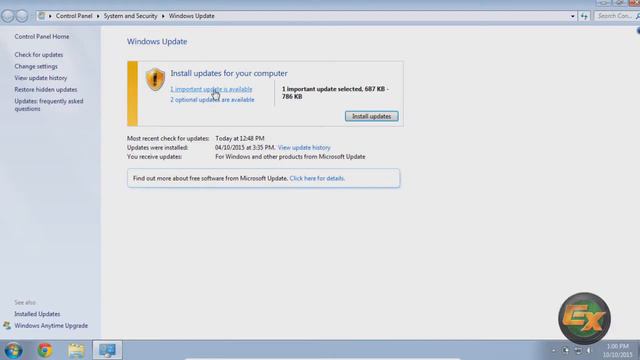Open Windows Anytime Upgrade link
Image resolution: width=640 pixels, height=360 pixels.
[51, 326]
